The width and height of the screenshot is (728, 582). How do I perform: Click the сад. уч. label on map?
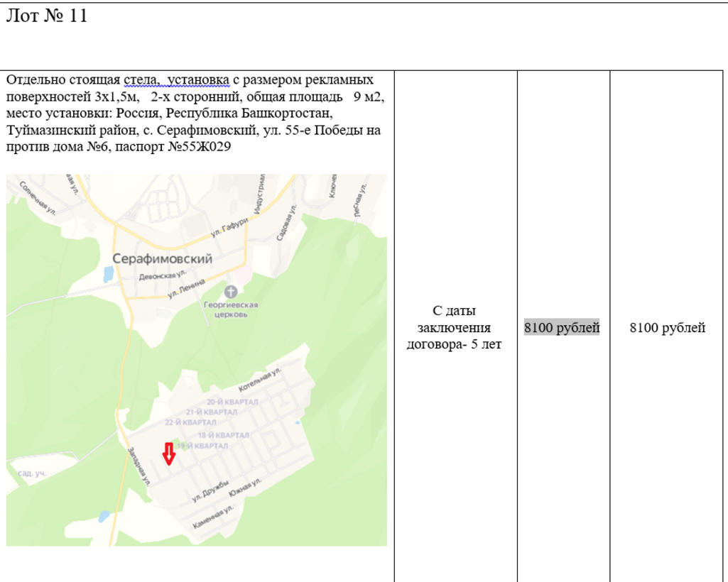coord(31,473)
